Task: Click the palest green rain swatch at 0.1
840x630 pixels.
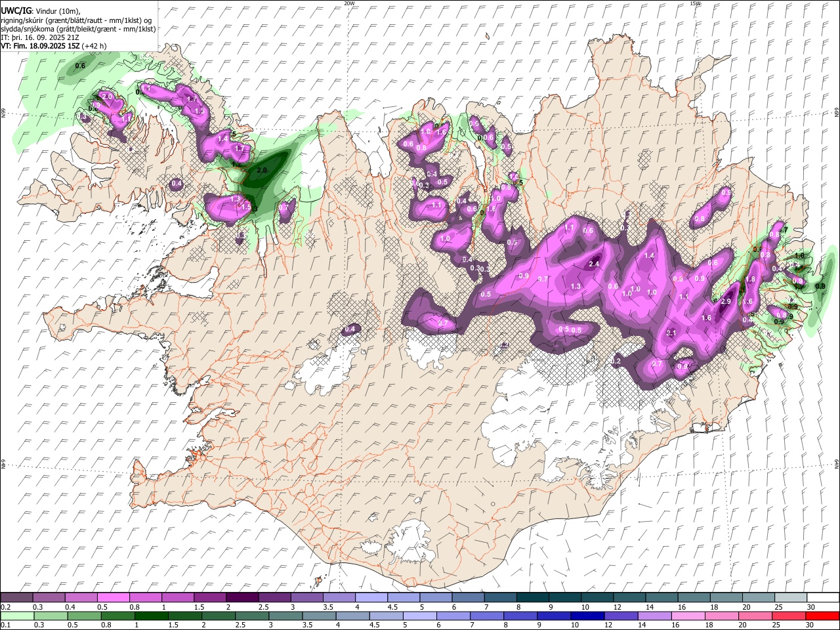Action: click(x=17, y=616)
